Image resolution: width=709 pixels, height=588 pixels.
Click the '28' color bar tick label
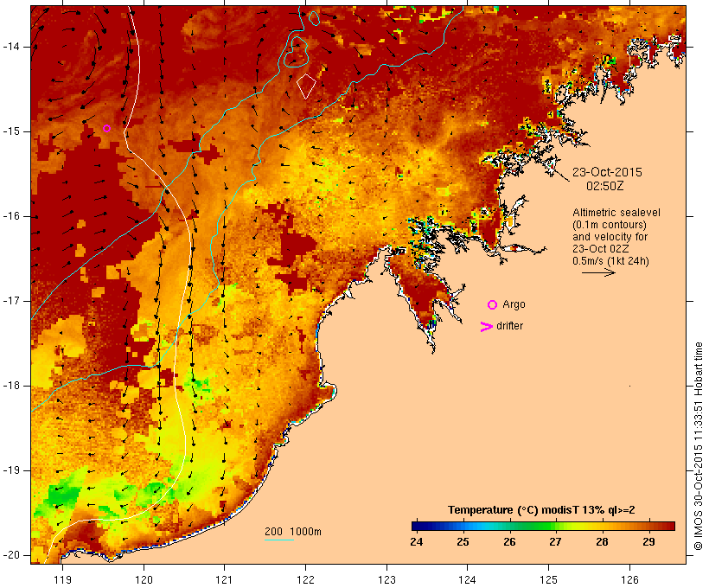point(602,542)
